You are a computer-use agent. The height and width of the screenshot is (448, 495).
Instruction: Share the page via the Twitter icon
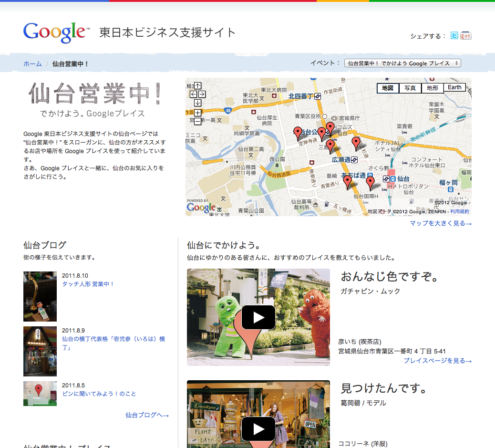[454, 36]
